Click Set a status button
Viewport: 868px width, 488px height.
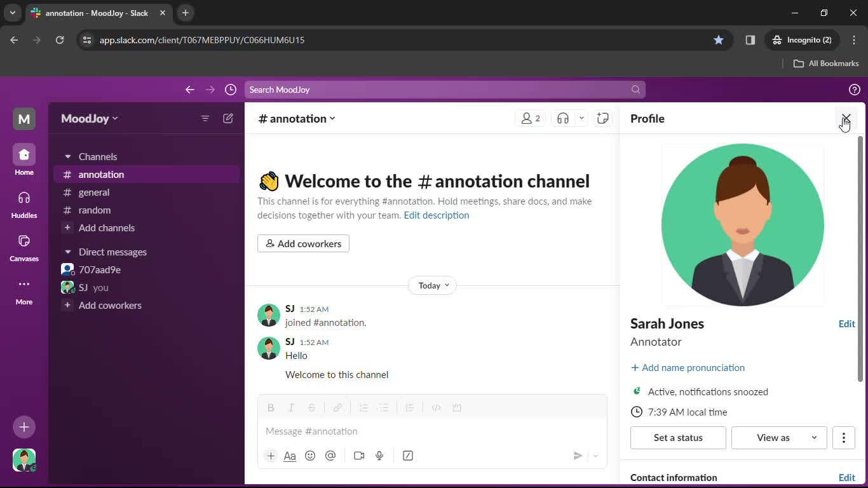(x=678, y=438)
